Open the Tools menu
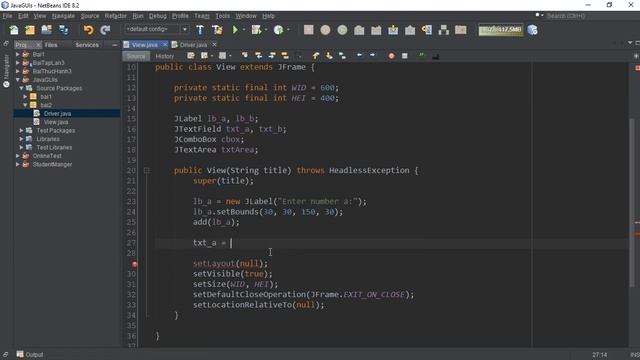This screenshot has height=360, width=640. (222, 16)
